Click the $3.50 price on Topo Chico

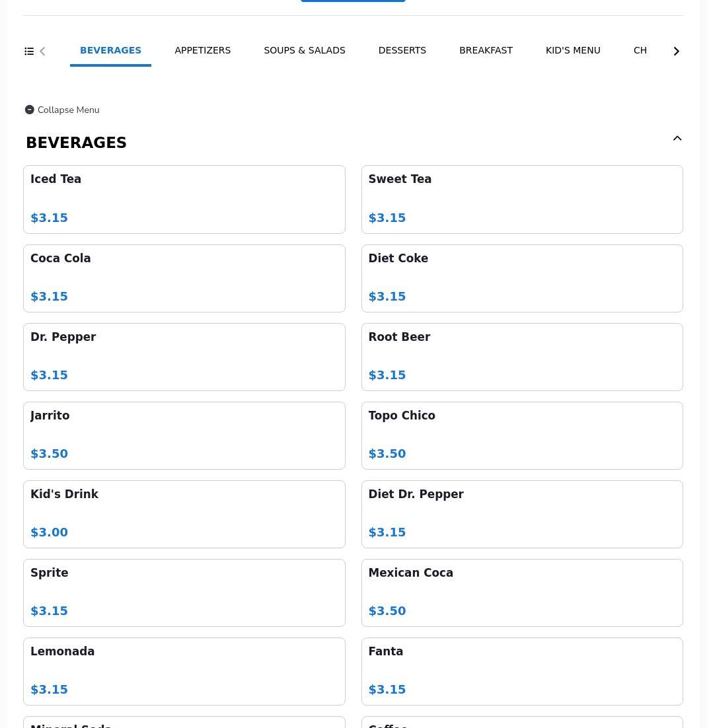click(x=387, y=454)
